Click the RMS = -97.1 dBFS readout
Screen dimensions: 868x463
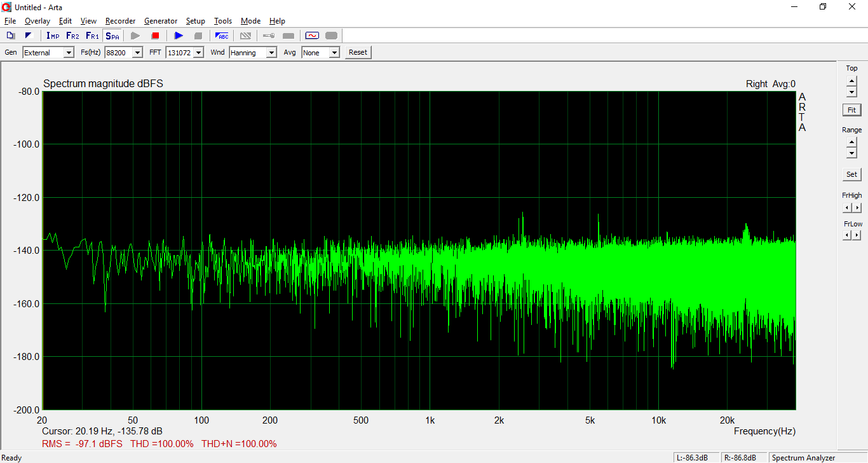[x=82, y=444]
